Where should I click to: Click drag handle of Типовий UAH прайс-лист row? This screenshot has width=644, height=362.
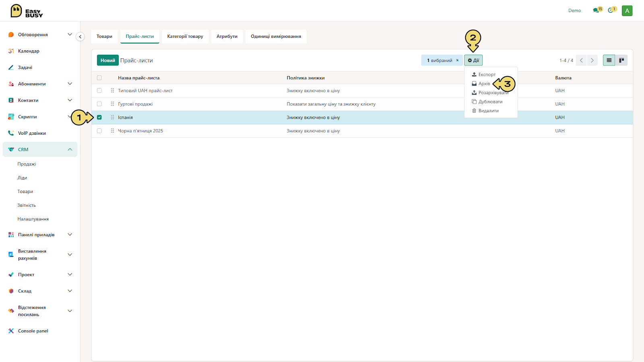pyautogui.click(x=112, y=90)
